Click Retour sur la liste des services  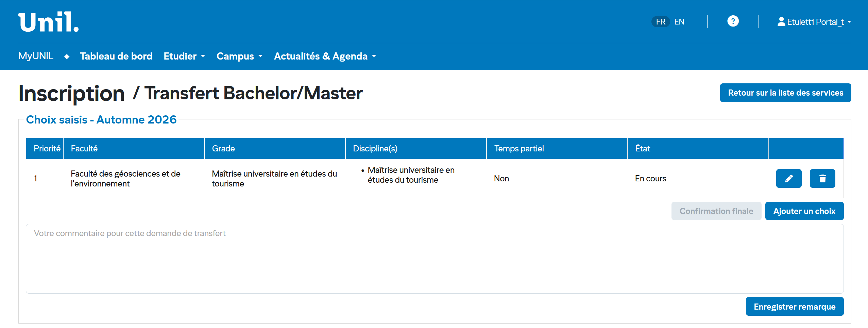tap(785, 93)
